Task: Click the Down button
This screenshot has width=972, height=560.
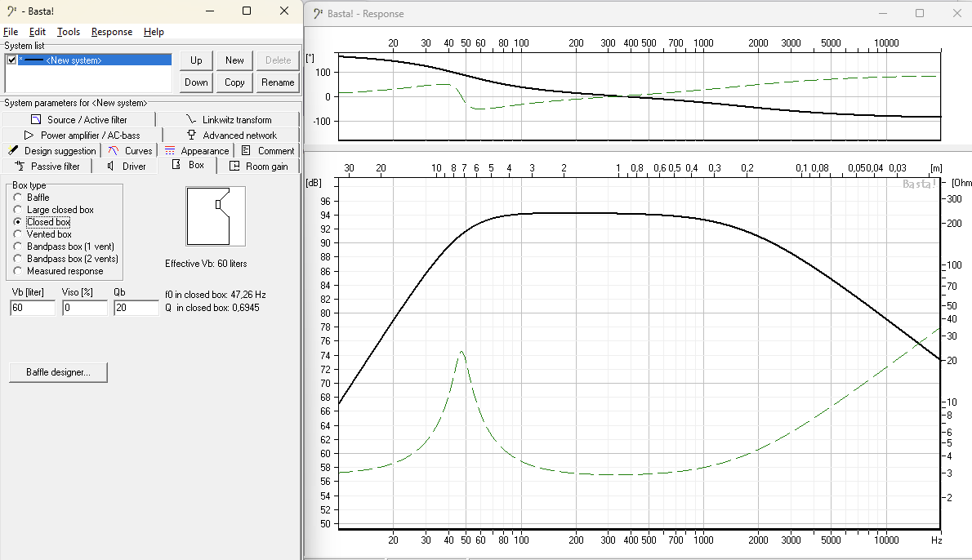Action: pyautogui.click(x=197, y=82)
